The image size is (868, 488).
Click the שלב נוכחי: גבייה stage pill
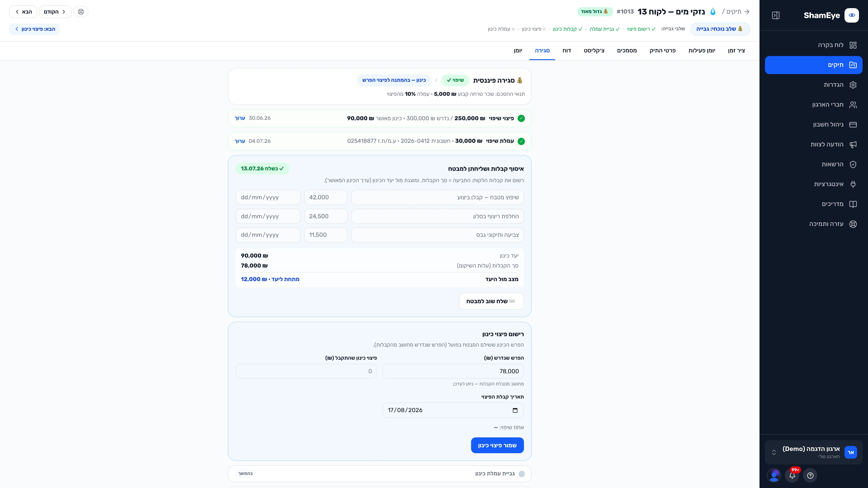click(720, 29)
